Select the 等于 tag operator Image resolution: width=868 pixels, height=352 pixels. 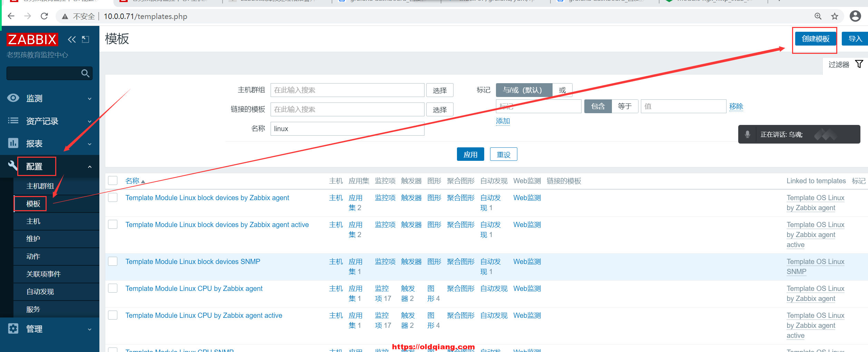click(625, 106)
